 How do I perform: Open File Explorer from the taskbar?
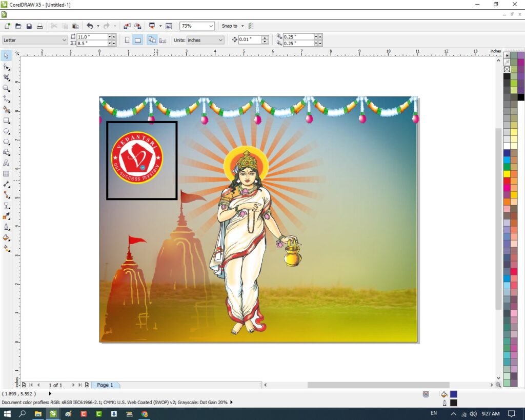click(x=38, y=414)
